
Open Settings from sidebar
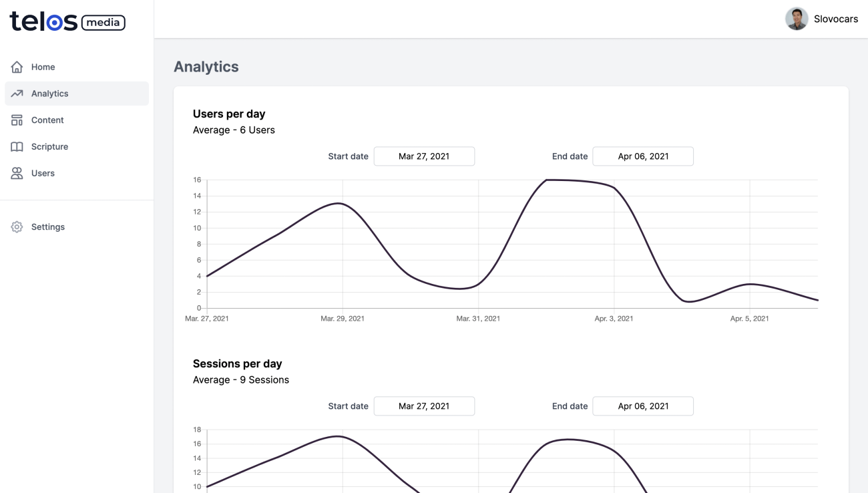77,227
